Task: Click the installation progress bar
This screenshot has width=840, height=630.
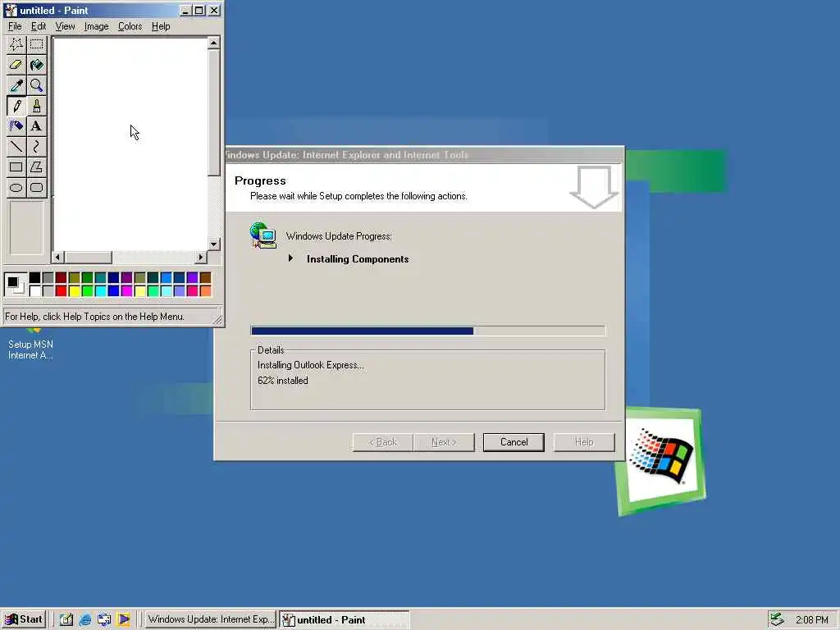Action: click(x=428, y=331)
